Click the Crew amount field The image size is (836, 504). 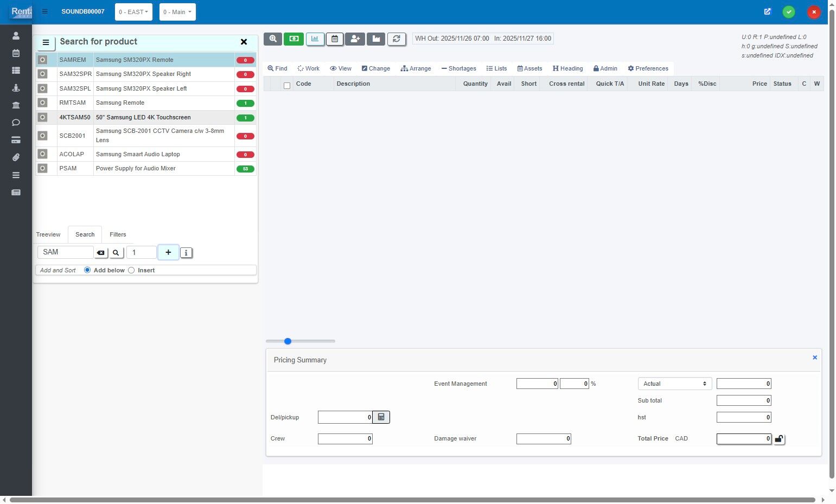(x=345, y=438)
